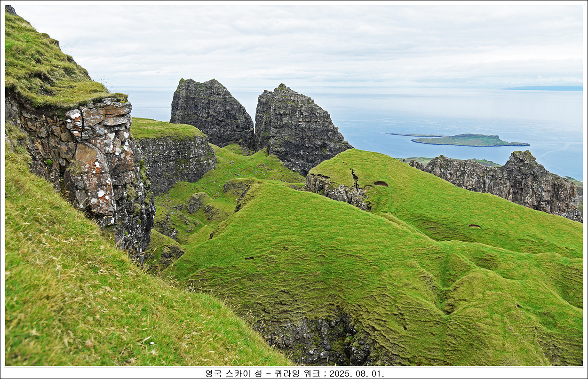The width and height of the screenshot is (588, 379).
Task: Click the date "2025. 08. 01." in the caption
Action: coord(357,373)
